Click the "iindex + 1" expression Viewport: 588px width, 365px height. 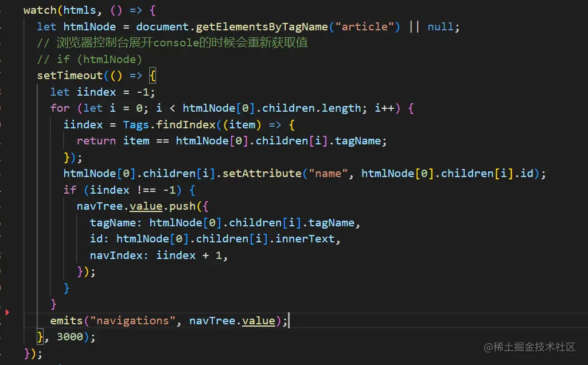click(189, 256)
